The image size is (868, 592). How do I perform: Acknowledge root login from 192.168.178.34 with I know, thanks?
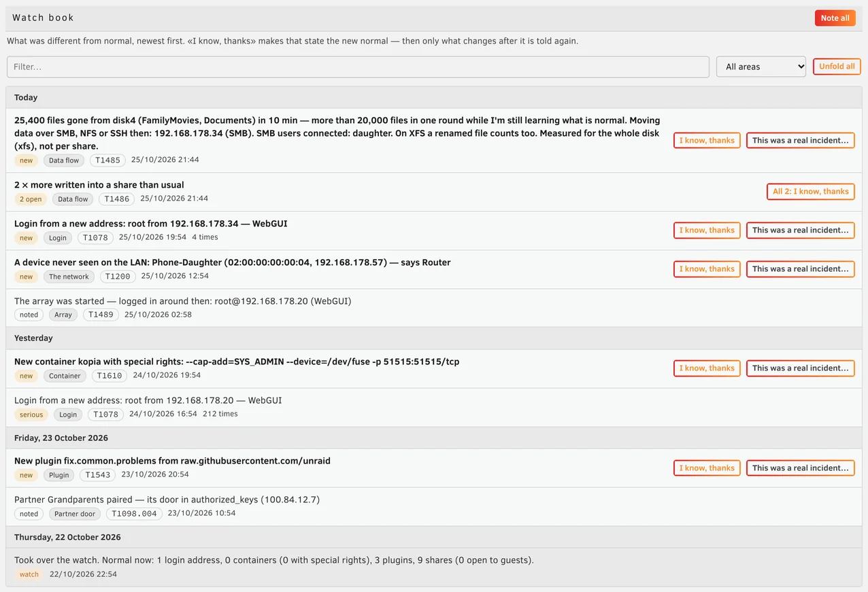click(x=707, y=230)
